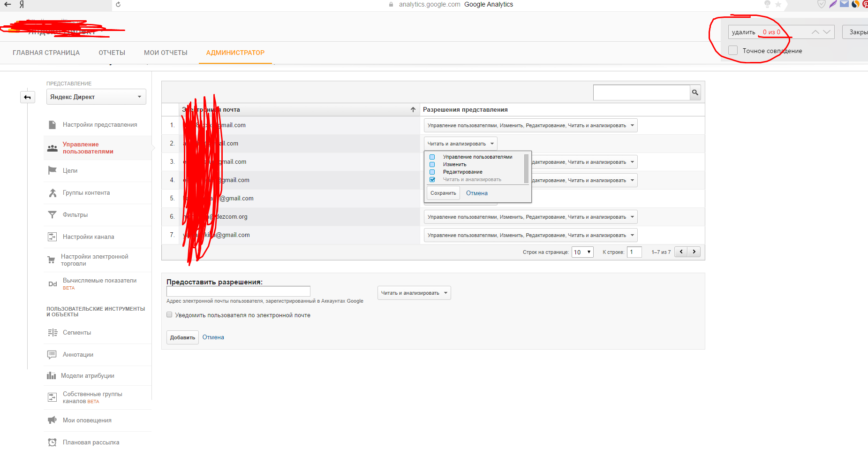Screen dimensions: 868x451
Task: Open Сегменты using its segments icon
Action: (53, 333)
